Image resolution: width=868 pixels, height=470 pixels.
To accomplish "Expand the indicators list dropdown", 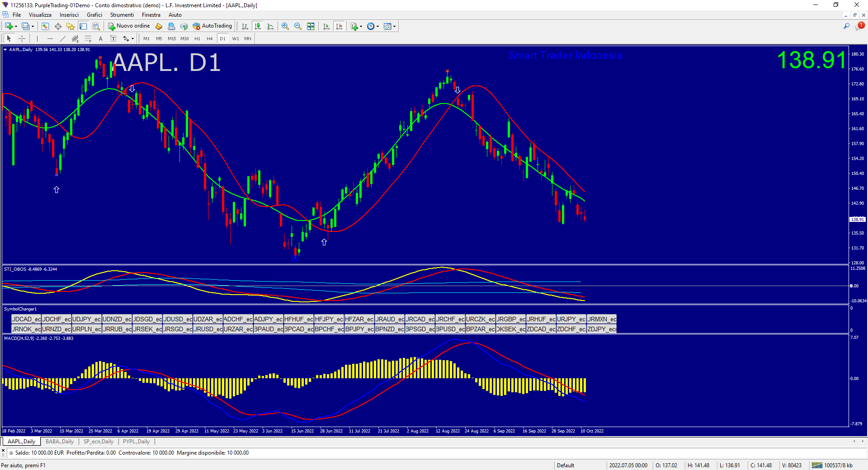I will point(361,26).
